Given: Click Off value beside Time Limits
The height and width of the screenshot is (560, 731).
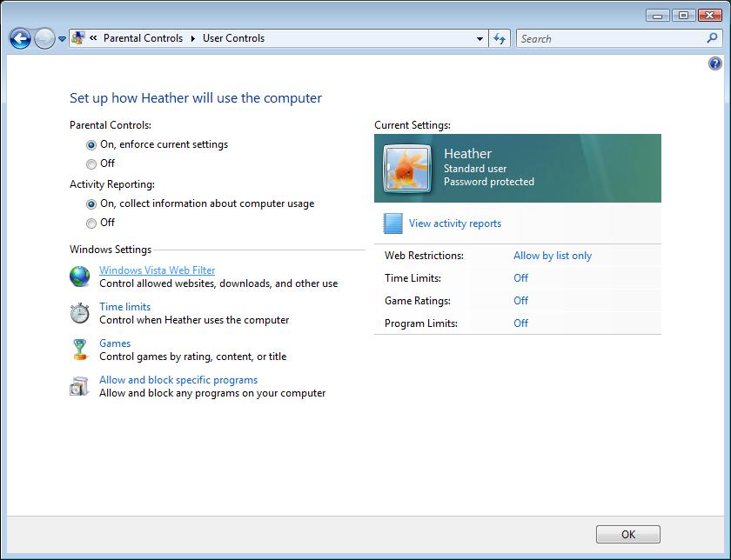Looking at the screenshot, I should coord(520,278).
